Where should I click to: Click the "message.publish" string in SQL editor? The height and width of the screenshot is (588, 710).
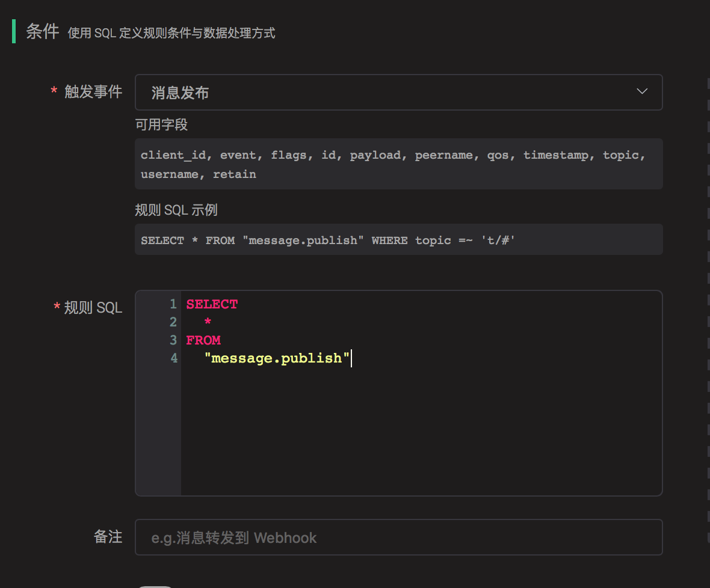[x=277, y=358]
